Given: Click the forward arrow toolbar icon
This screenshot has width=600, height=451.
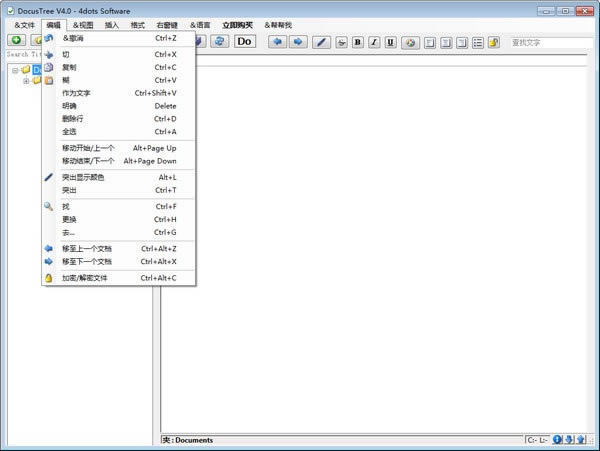Looking at the screenshot, I should [297, 42].
